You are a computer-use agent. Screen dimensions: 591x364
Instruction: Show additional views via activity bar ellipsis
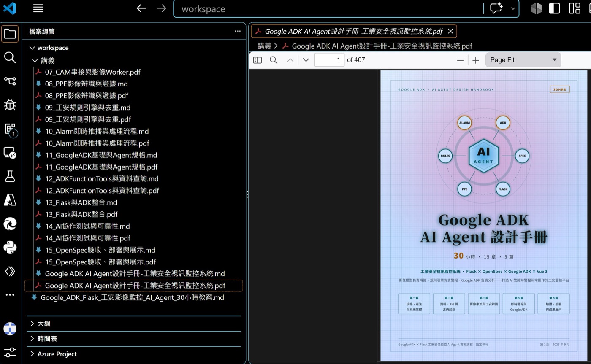coord(10,294)
